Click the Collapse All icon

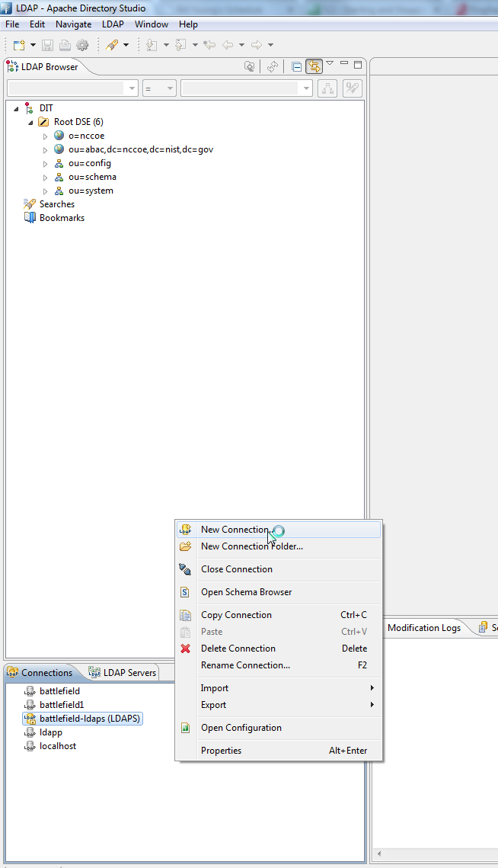point(296,66)
